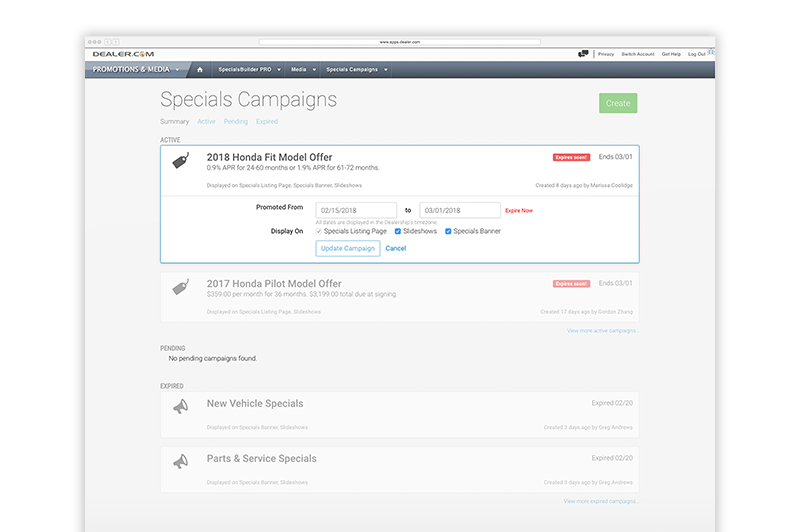Open the New Vehicle Specials campaign
800x532 pixels.
[x=255, y=403]
